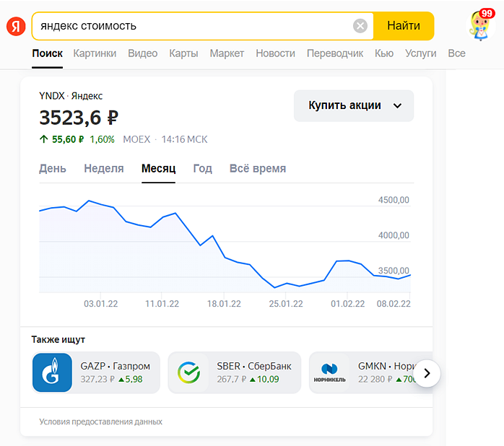This screenshot has width=504, height=446.
Task: Switch chart to День period
Action: [53, 168]
